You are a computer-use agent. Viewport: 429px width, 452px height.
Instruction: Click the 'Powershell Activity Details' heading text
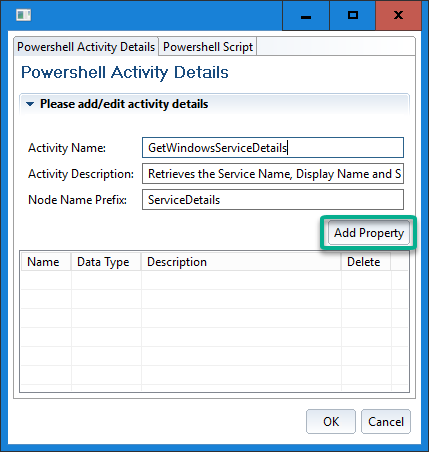tap(125, 72)
